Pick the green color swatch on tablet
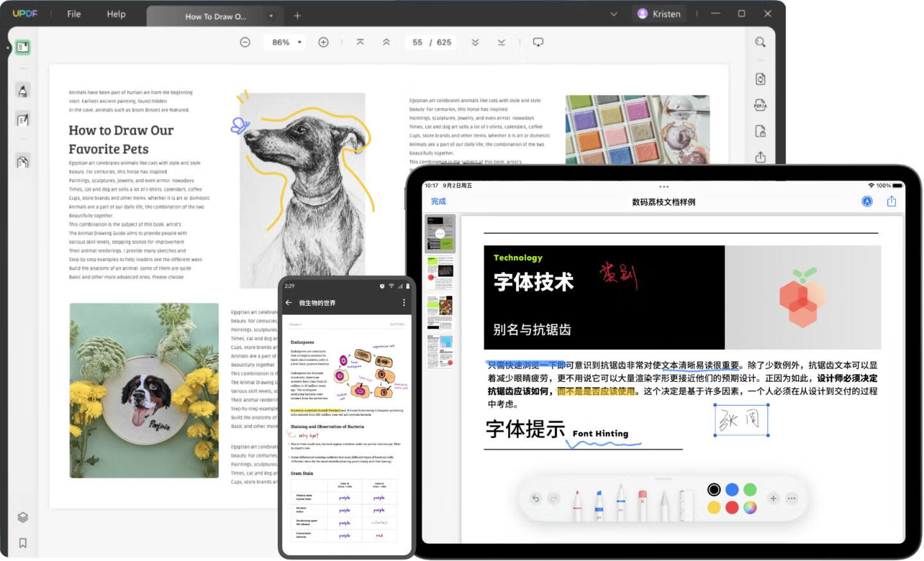The image size is (924, 561). click(x=750, y=490)
